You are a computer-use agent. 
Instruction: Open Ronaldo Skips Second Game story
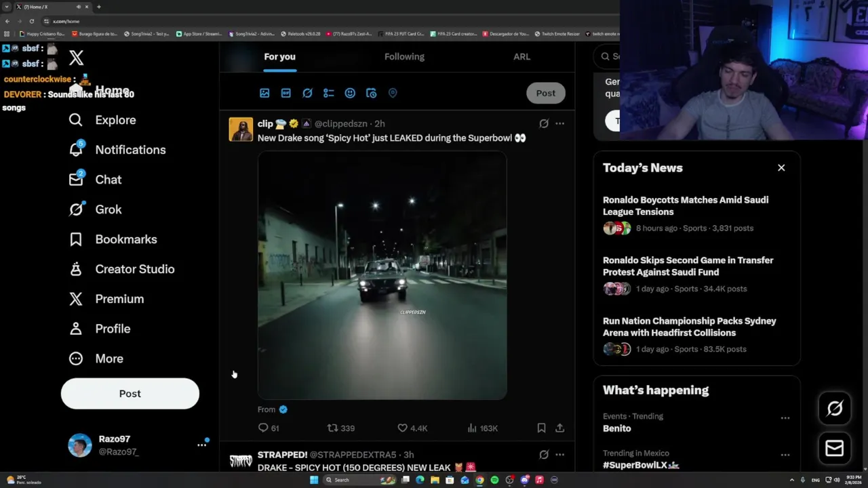point(688,266)
